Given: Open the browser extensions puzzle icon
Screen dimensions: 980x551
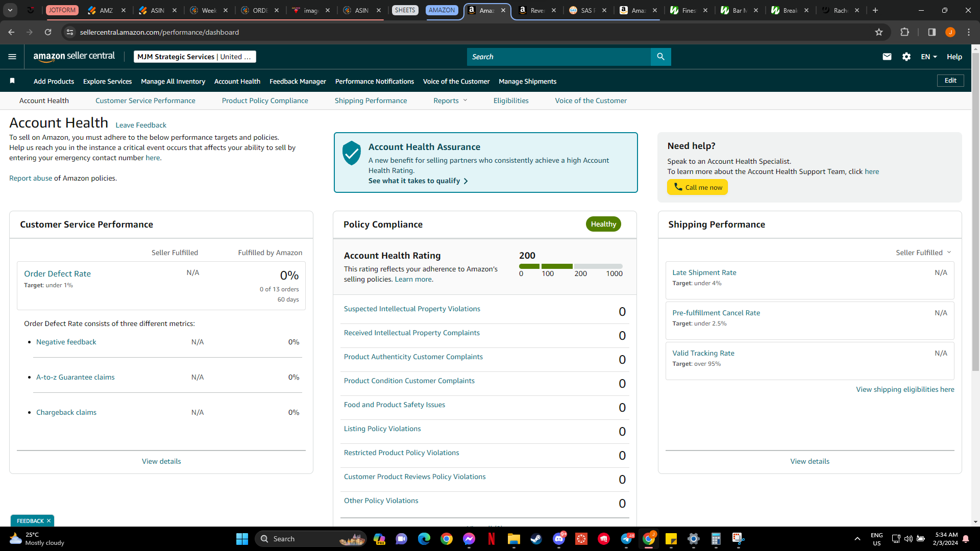Looking at the screenshot, I should (x=905, y=32).
